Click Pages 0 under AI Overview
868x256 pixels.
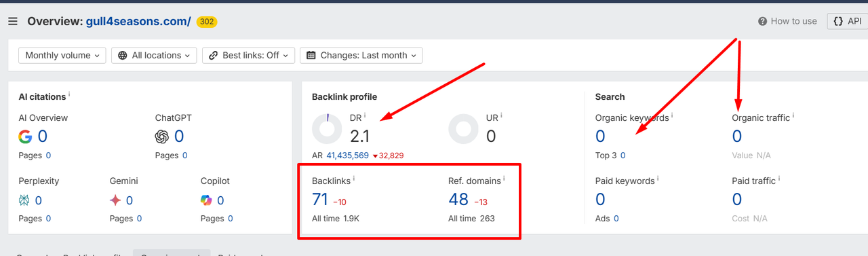(x=35, y=156)
